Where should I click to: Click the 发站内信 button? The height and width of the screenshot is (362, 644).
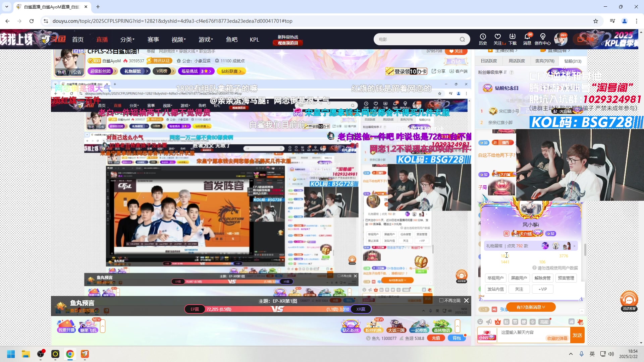[x=495, y=289]
